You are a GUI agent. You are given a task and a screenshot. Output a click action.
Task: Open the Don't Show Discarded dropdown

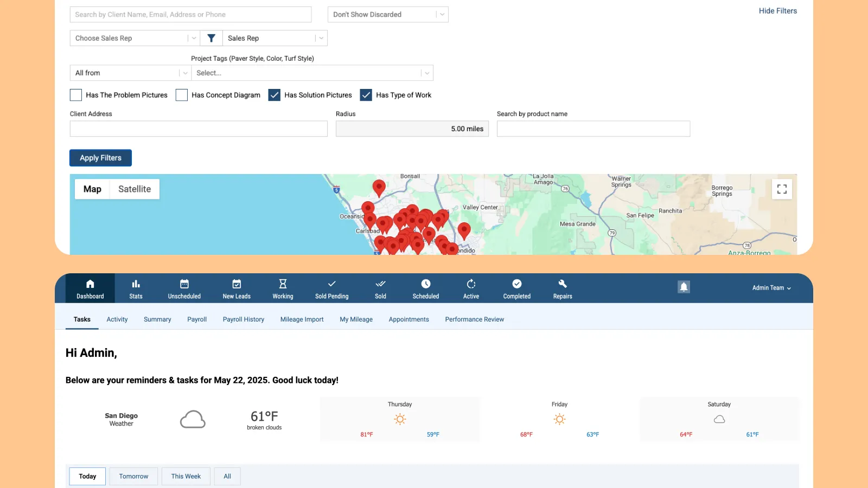point(388,15)
